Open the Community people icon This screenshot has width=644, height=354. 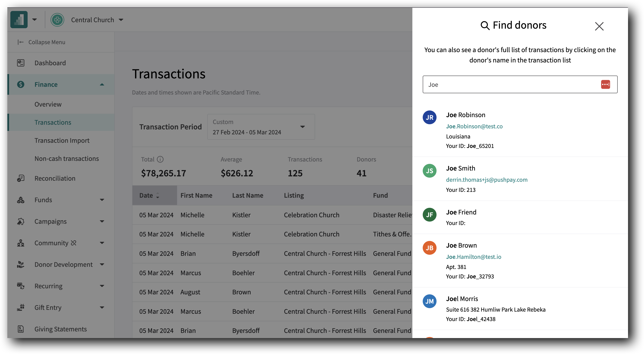tap(21, 243)
